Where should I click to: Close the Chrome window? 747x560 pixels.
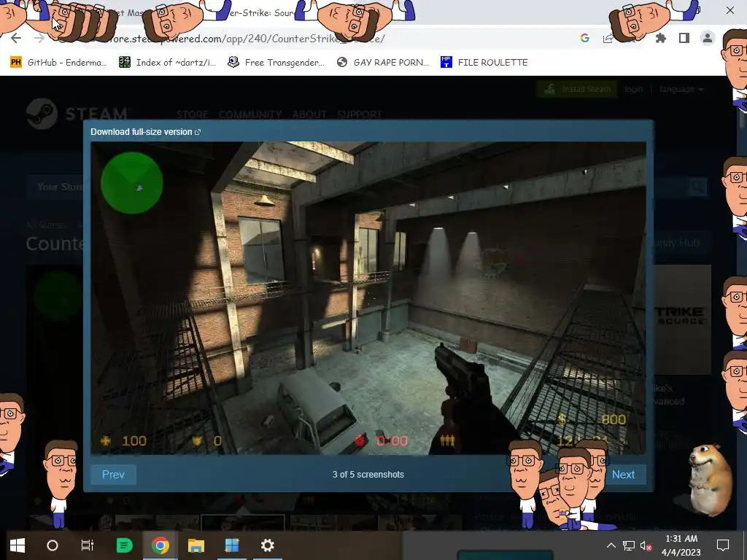coord(729,10)
